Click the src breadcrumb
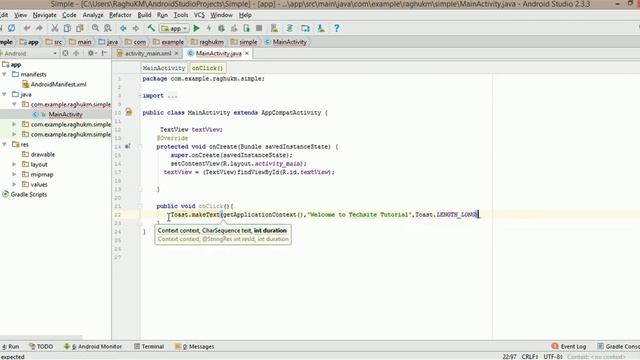This screenshot has width=640, height=360. (54, 42)
